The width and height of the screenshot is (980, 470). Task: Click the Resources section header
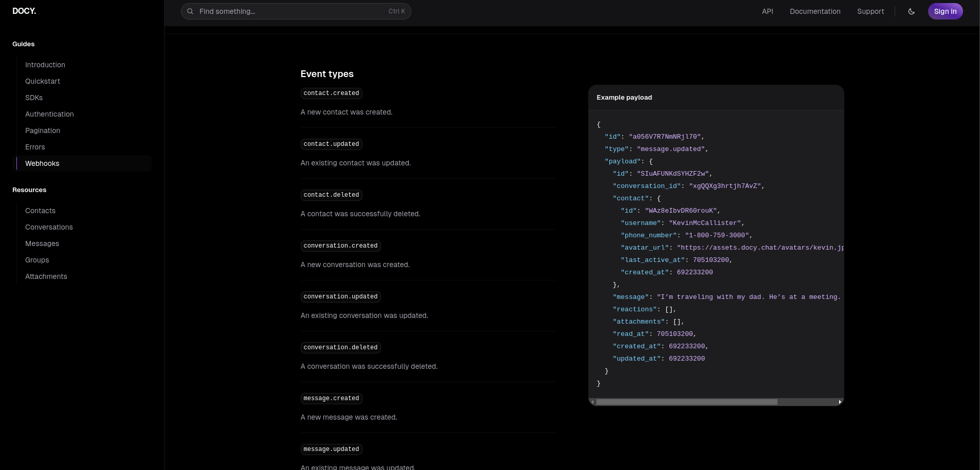coord(29,190)
